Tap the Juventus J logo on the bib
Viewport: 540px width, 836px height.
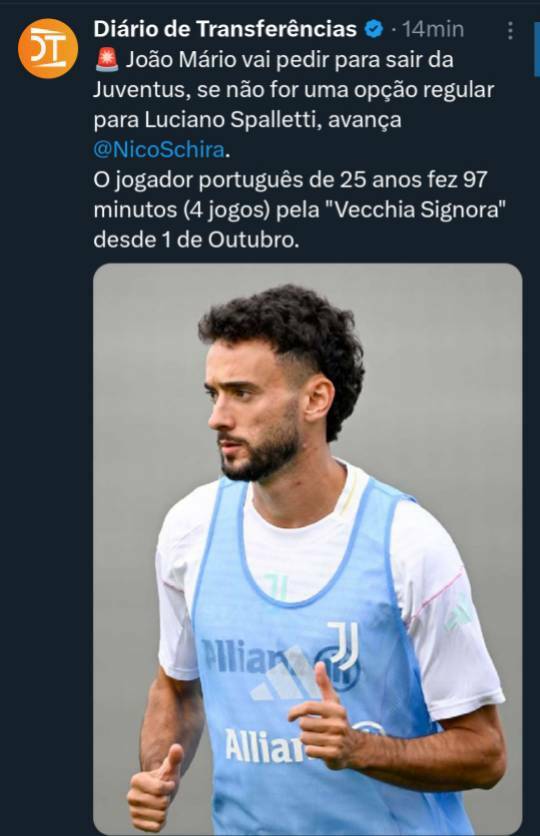(343, 646)
